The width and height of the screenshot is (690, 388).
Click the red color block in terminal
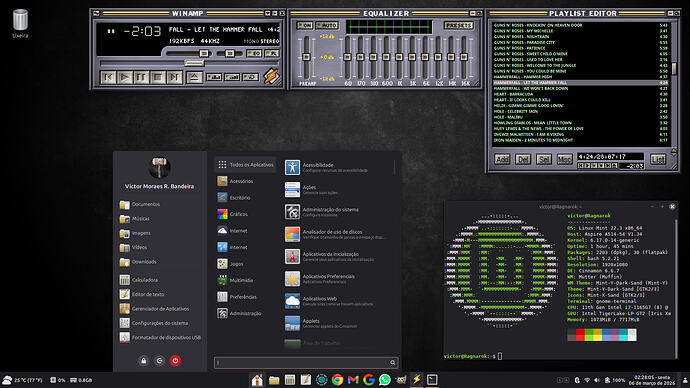click(x=580, y=335)
